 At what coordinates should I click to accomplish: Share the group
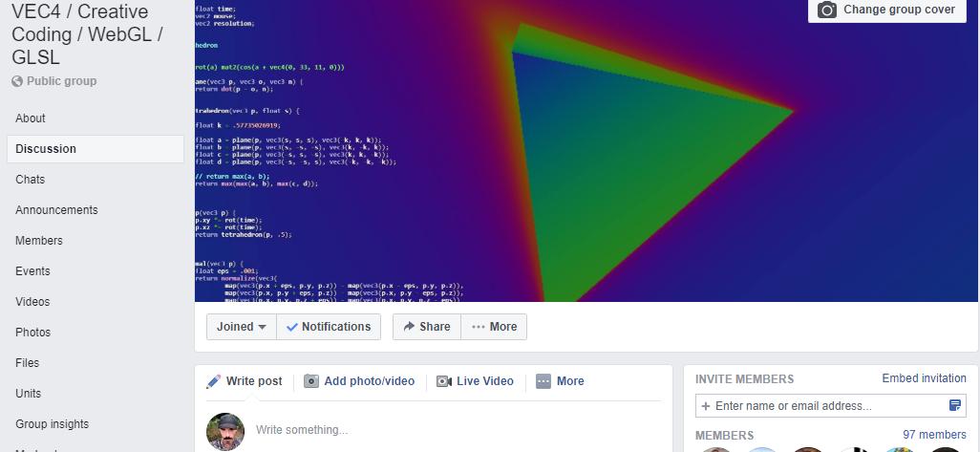(427, 327)
